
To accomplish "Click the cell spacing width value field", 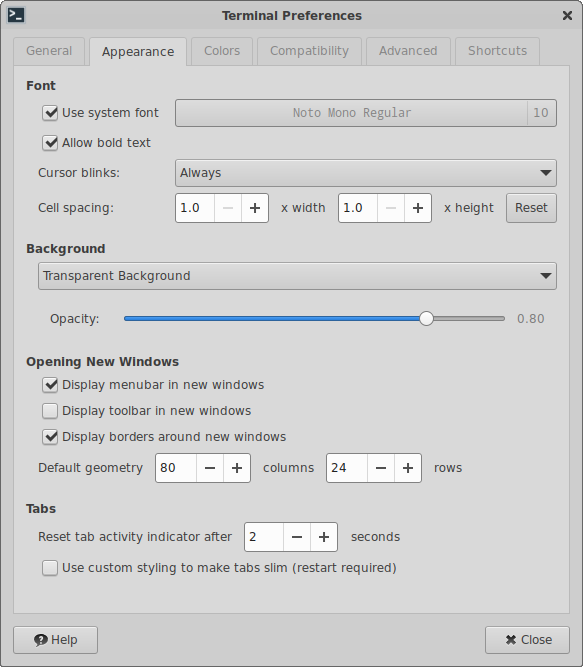I will [x=195, y=208].
